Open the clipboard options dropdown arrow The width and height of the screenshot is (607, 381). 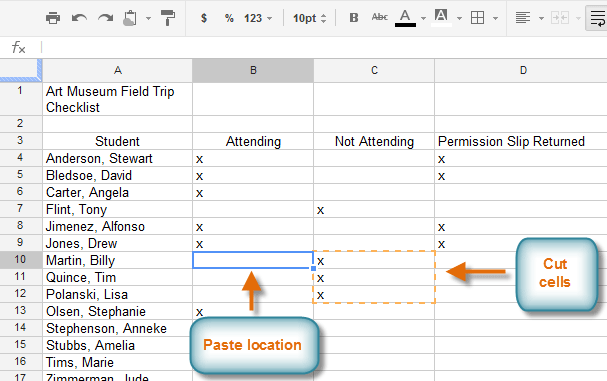pyautogui.click(x=148, y=18)
